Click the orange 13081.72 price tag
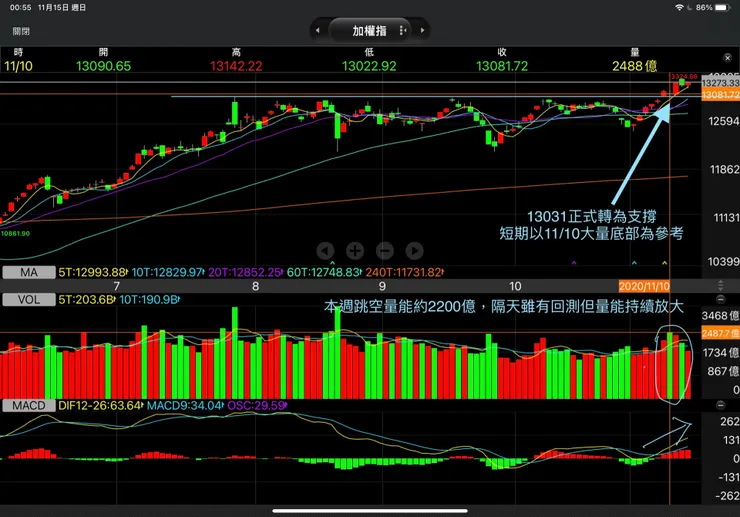This screenshot has height=517, width=740. 721,95
